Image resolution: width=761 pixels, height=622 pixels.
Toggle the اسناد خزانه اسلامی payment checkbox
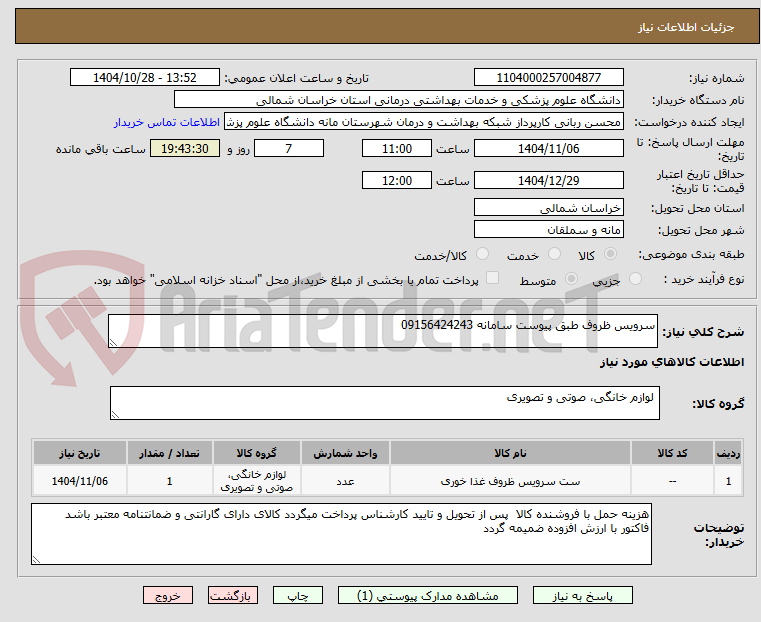[492, 278]
